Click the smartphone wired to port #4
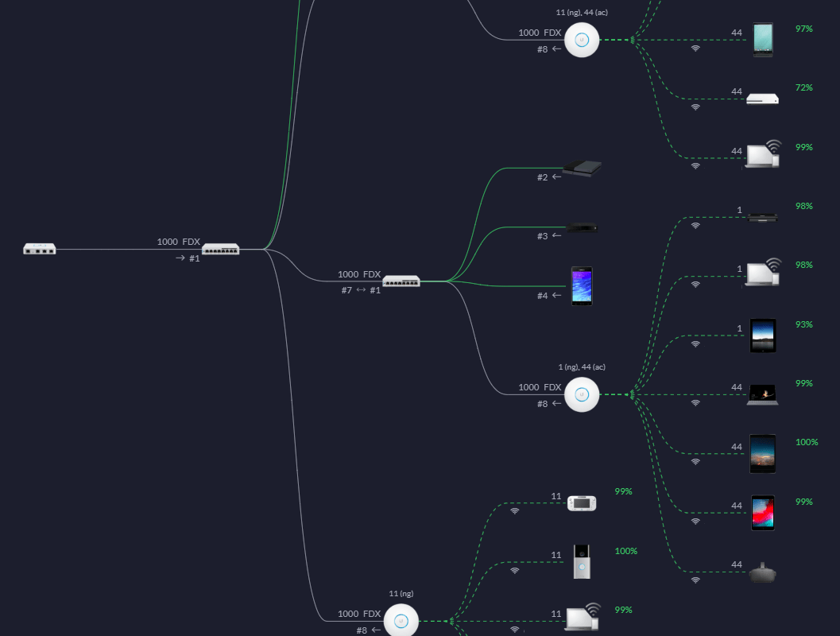840x636 pixels. click(x=582, y=285)
